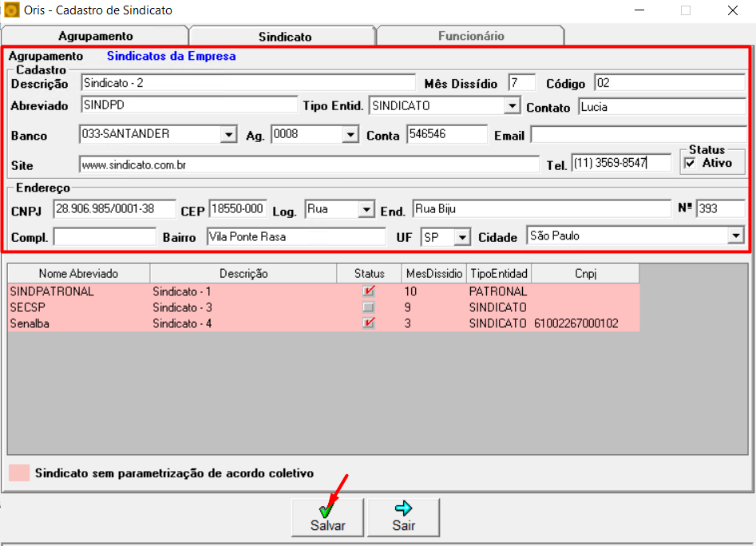The width and height of the screenshot is (756, 546).
Task: Click the empty Compl. input field
Action: pos(105,236)
